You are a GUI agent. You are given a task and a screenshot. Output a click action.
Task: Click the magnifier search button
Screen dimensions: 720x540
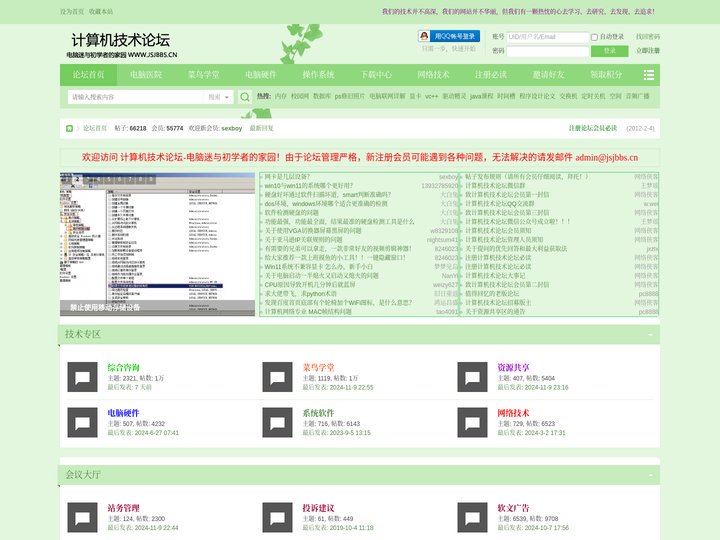click(245, 97)
